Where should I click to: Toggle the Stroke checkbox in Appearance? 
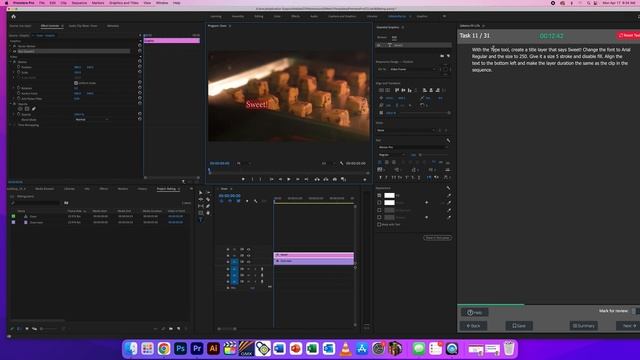coord(379,202)
